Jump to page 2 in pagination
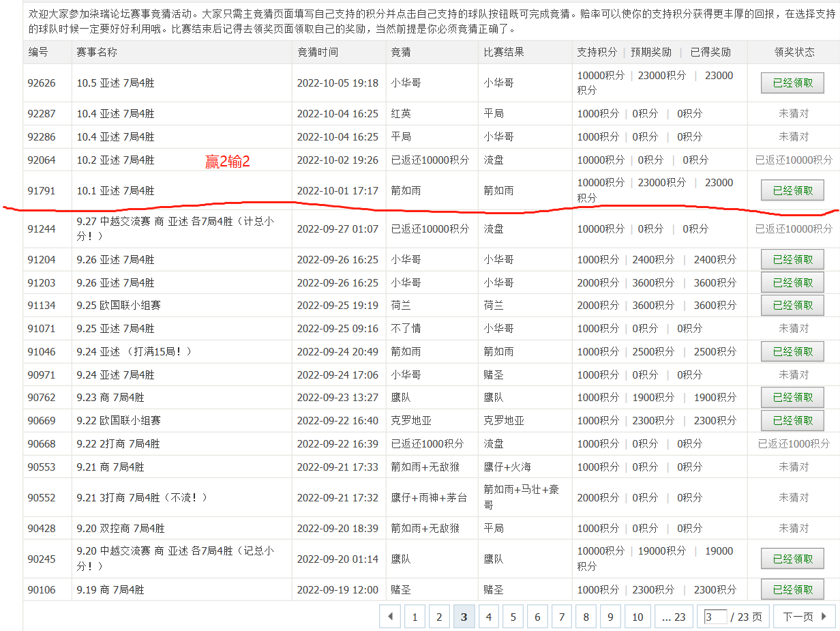840x631 pixels. point(439,617)
